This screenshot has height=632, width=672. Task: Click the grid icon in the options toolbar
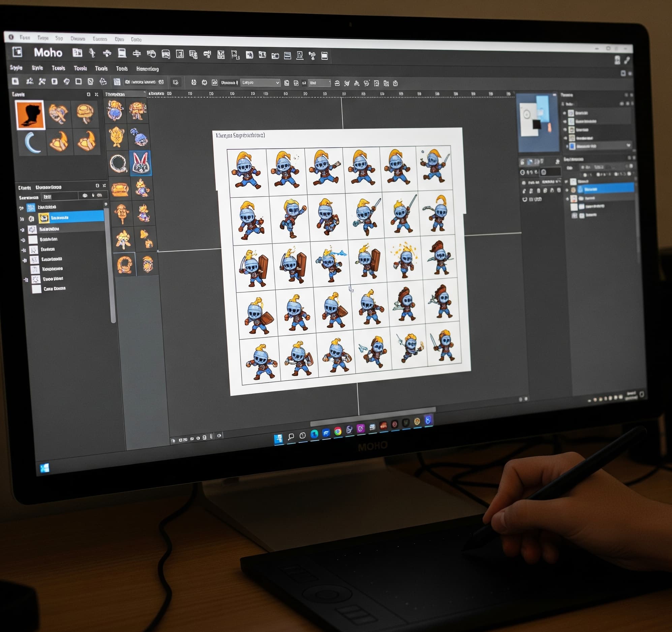pyautogui.click(x=117, y=82)
